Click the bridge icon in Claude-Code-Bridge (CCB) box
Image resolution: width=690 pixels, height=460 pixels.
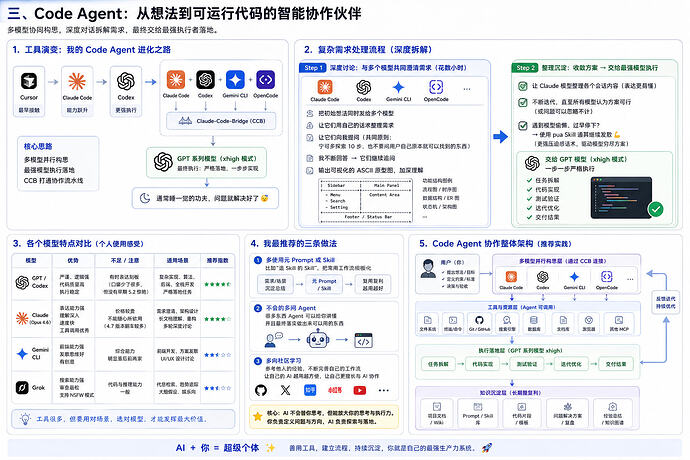point(185,121)
